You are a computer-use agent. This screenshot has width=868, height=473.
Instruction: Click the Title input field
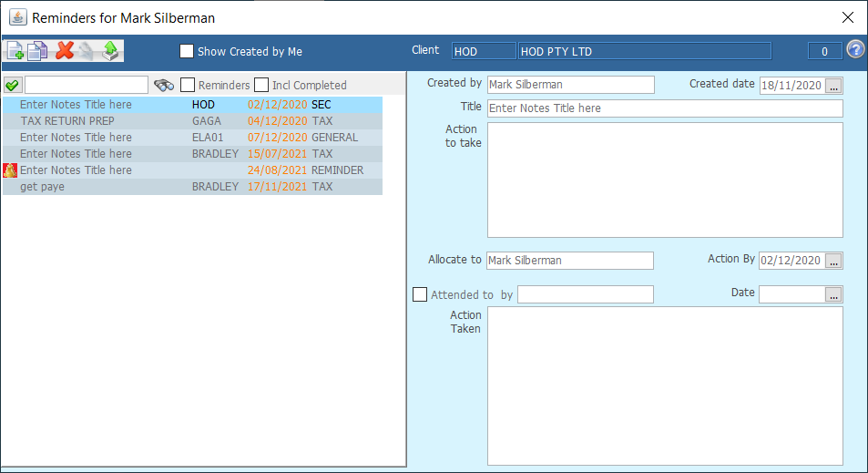point(664,108)
